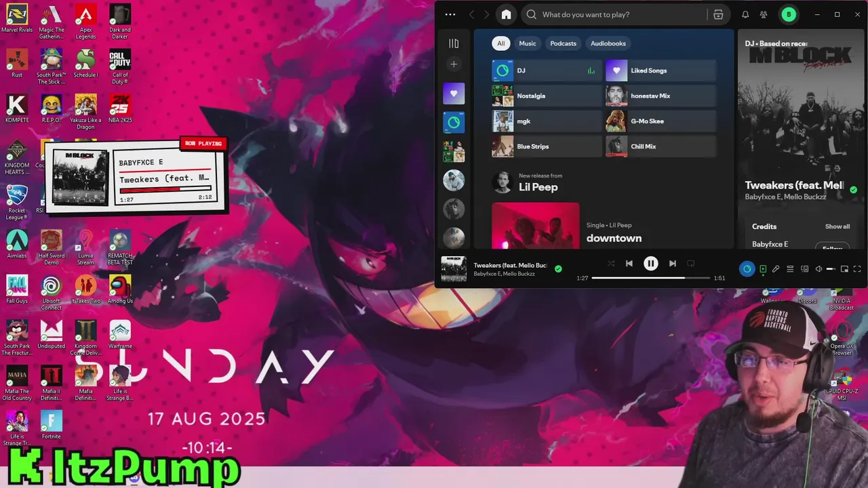
Task: Open the green 'B' profile menu
Action: [789, 14]
